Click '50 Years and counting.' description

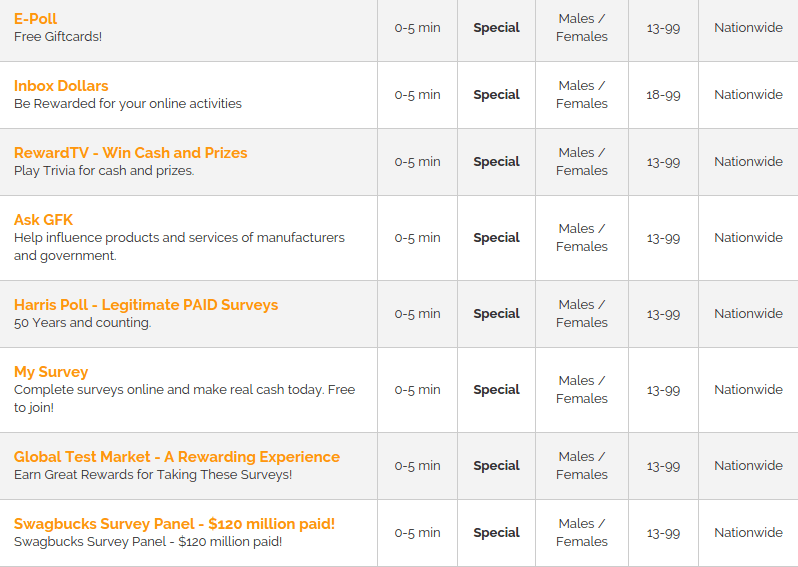click(82, 323)
